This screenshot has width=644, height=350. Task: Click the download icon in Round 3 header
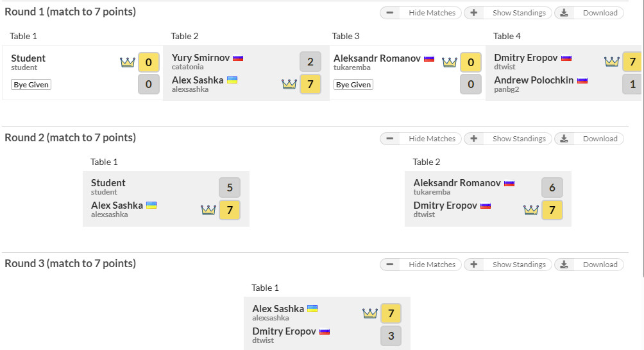[x=564, y=265]
